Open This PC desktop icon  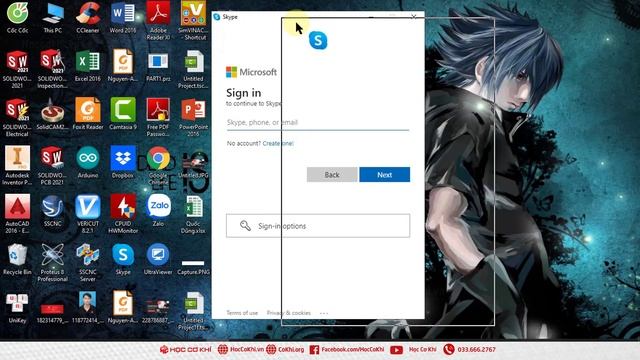click(53, 14)
